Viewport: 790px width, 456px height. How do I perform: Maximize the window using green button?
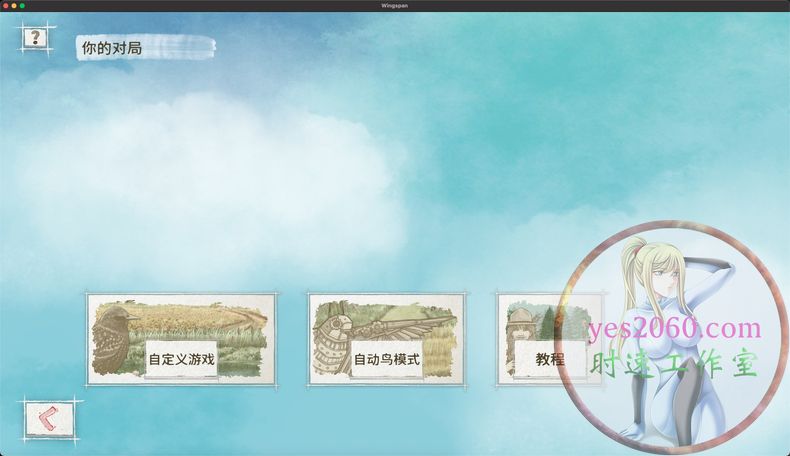(x=22, y=5)
